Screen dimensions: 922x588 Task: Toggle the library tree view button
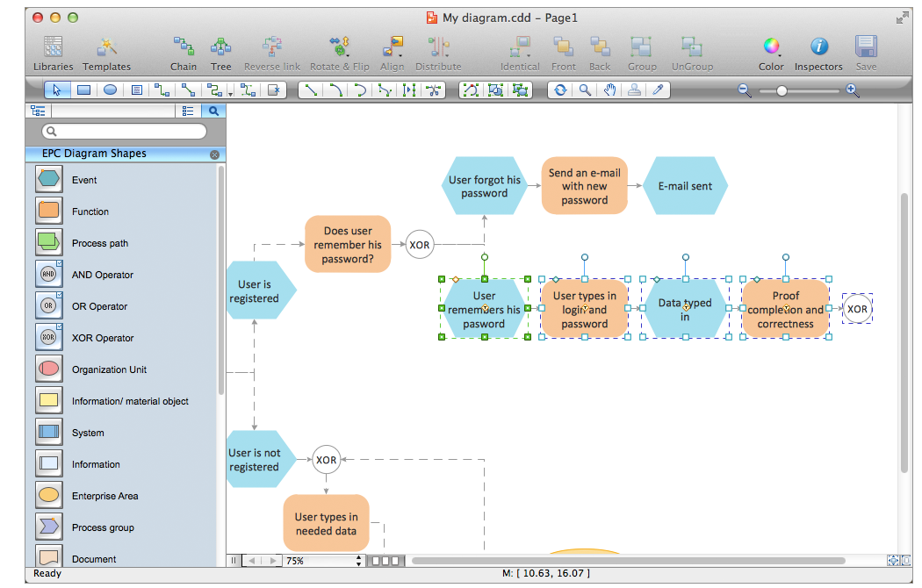(x=38, y=111)
